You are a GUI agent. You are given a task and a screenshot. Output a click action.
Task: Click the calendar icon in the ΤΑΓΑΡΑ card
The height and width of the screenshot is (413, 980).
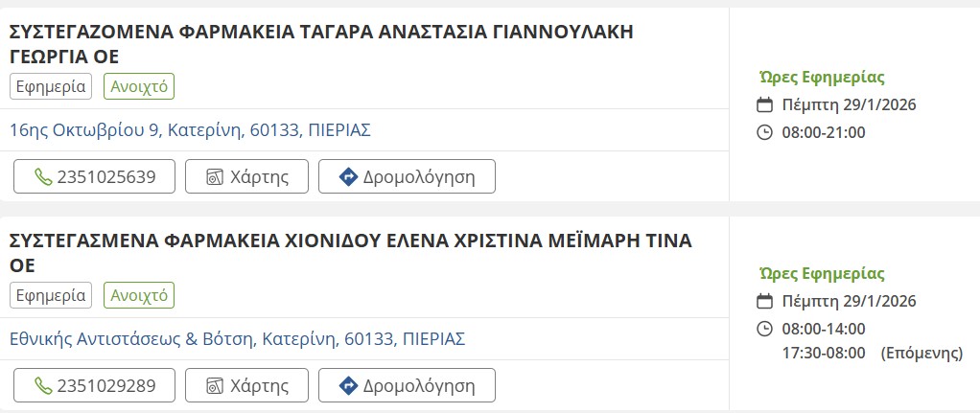764,105
